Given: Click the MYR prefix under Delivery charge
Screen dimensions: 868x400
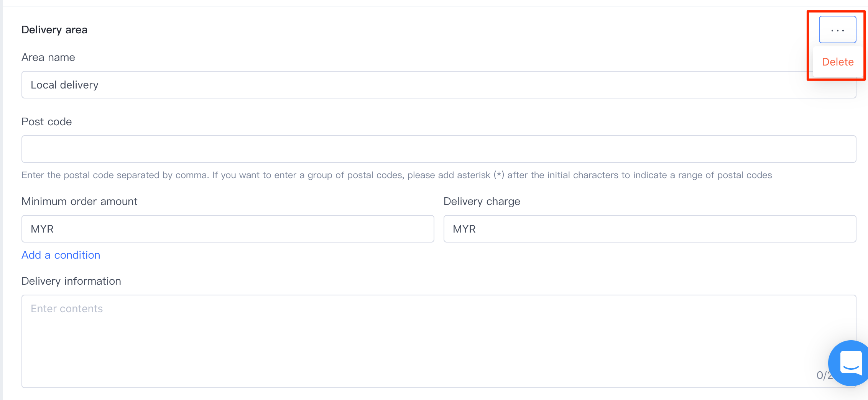Looking at the screenshot, I should (x=464, y=229).
